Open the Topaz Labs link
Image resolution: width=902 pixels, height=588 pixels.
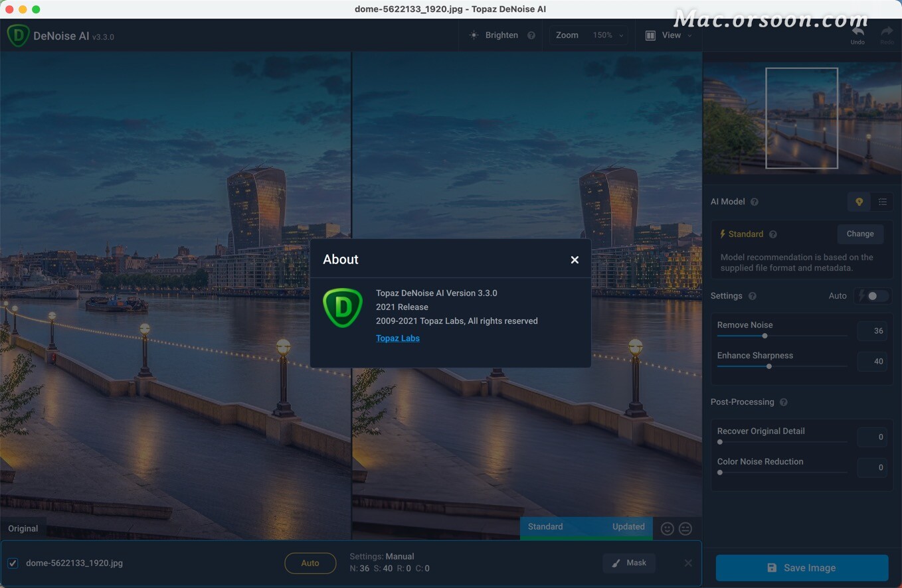(397, 338)
